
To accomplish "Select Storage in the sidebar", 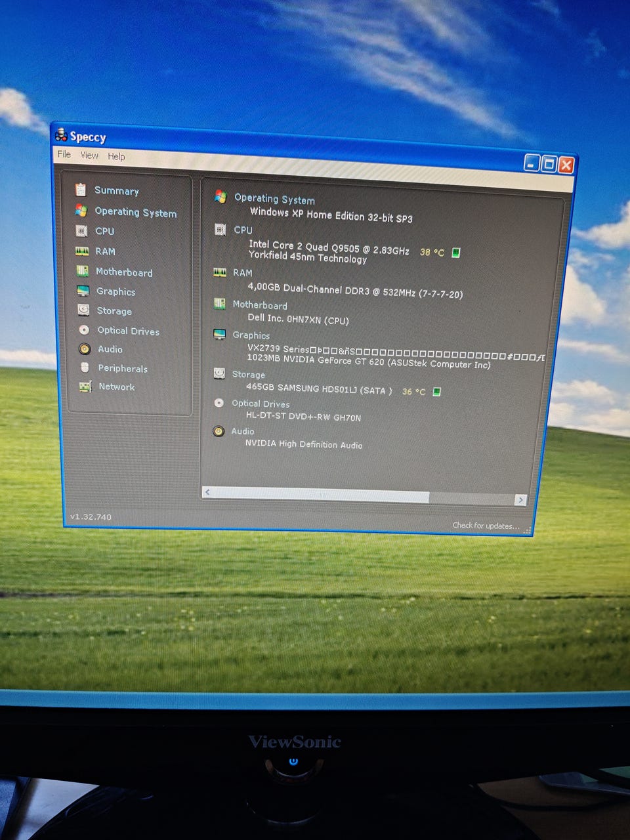I will tap(114, 311).
